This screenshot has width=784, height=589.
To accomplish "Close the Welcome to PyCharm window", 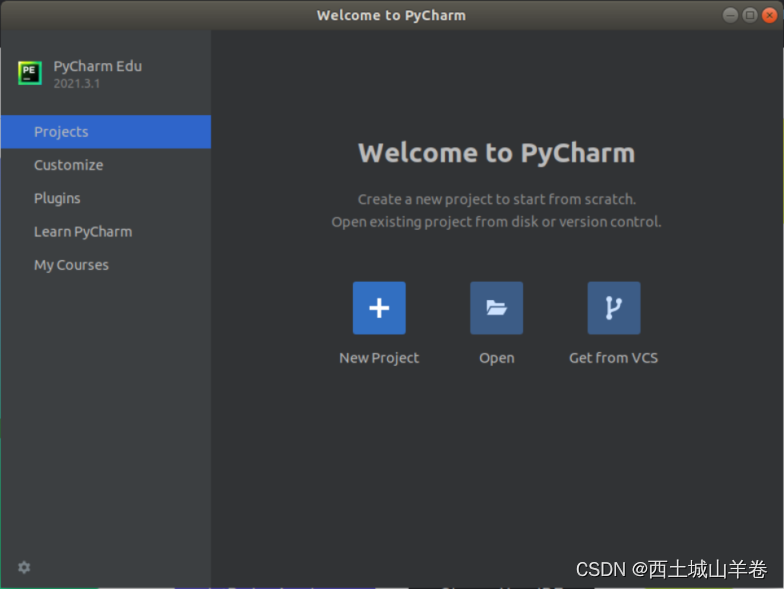I will point(769,16).
